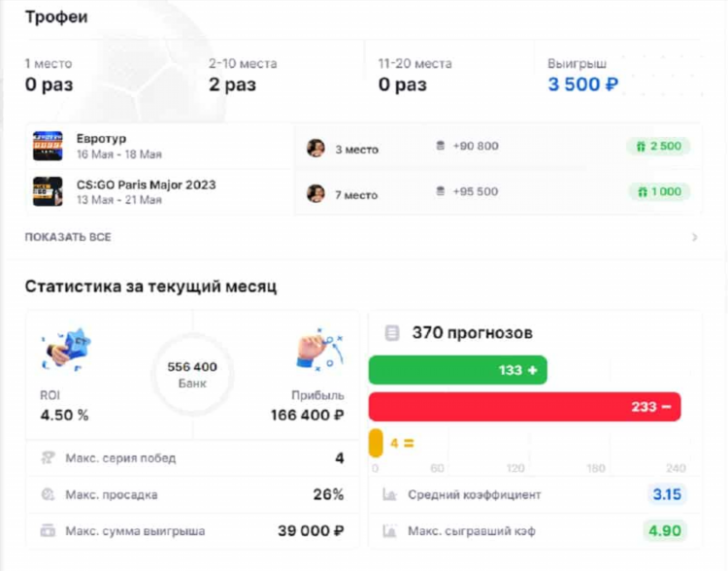Viewport: 728px width, 571px height.
Task: Click the trophy icon by Макс. серия побед
Action: (x=48, y=458)
